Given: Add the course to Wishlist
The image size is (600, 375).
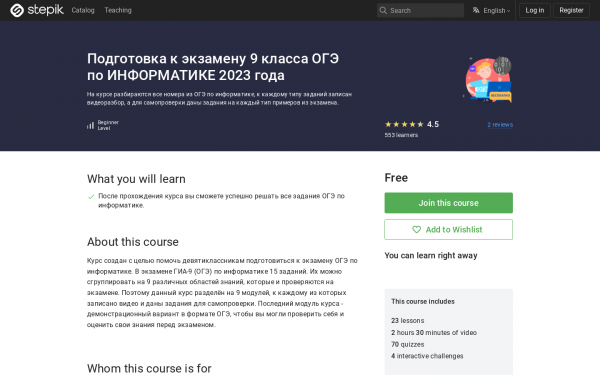Looking at the screenshot, I should [448, 230].
